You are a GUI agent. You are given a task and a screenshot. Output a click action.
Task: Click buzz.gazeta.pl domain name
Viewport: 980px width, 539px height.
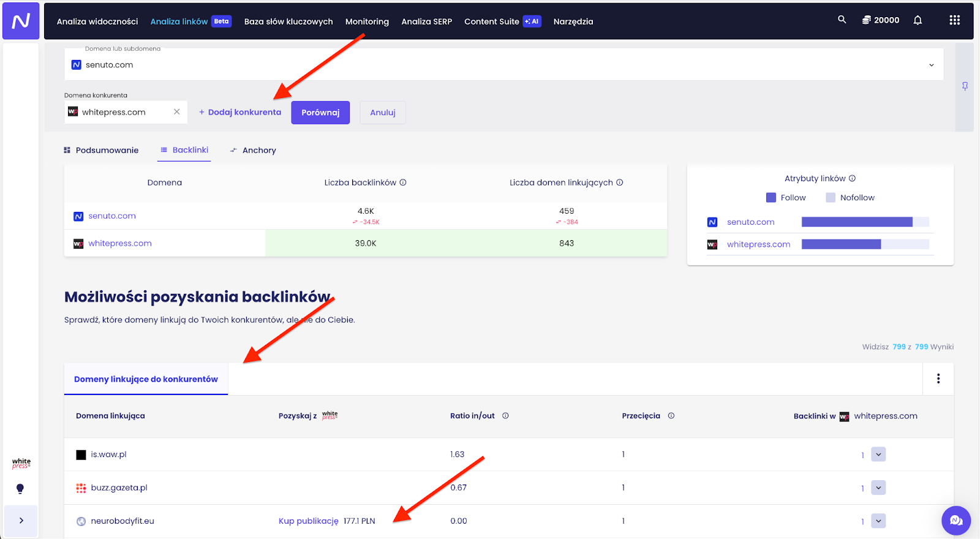[x=119, y=488]
